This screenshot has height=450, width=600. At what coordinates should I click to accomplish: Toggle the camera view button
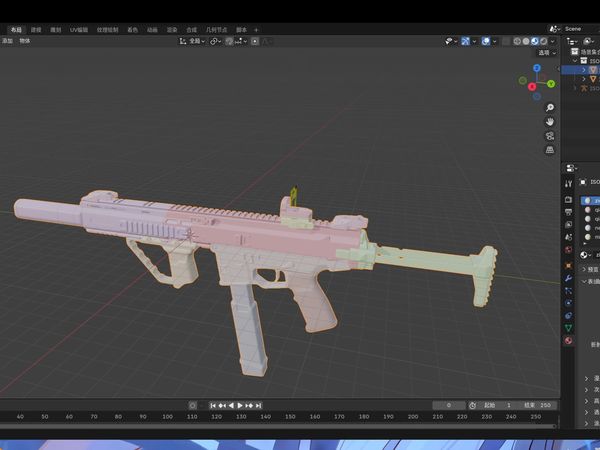[x=550, y=136]
